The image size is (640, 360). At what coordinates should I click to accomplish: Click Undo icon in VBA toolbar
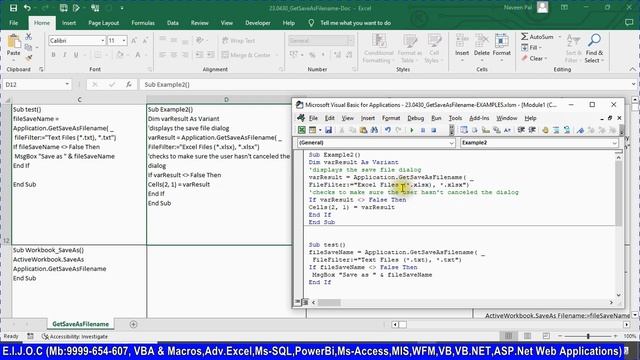pos(387,130)
